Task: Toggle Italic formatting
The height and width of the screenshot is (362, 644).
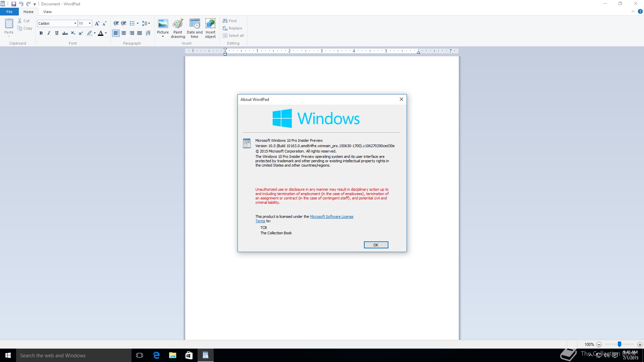Action: [x=49, y=33]
